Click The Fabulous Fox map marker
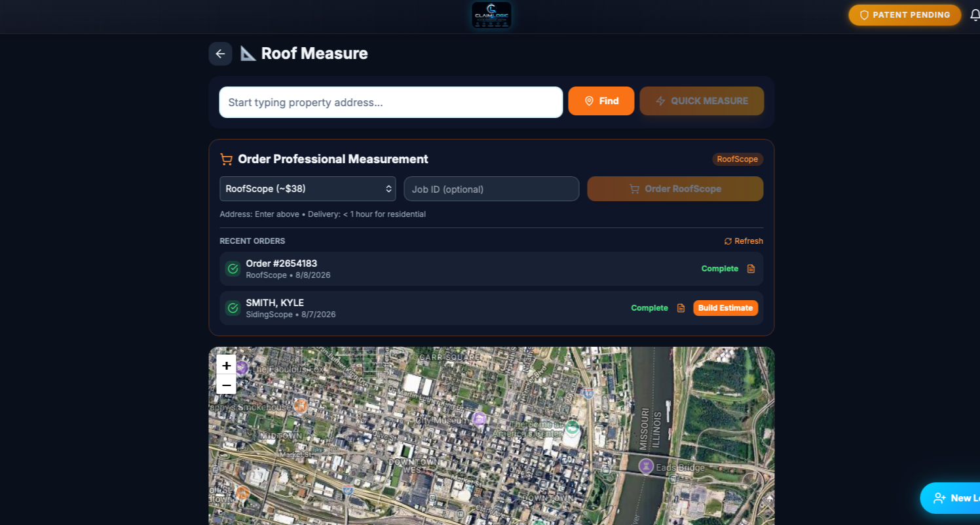 click(x=242, y=367)
